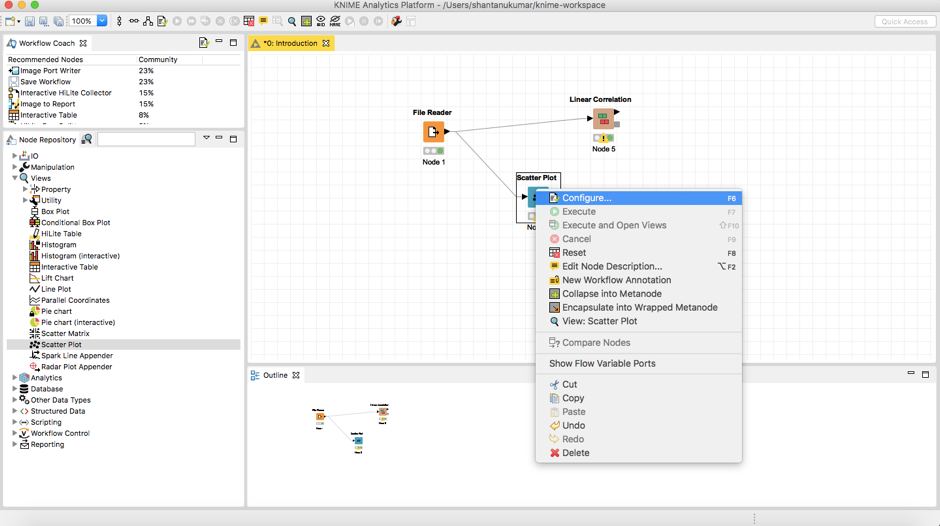
Task: Select Interactive HiLite Collector recommended node
Action: coord(66,92)
